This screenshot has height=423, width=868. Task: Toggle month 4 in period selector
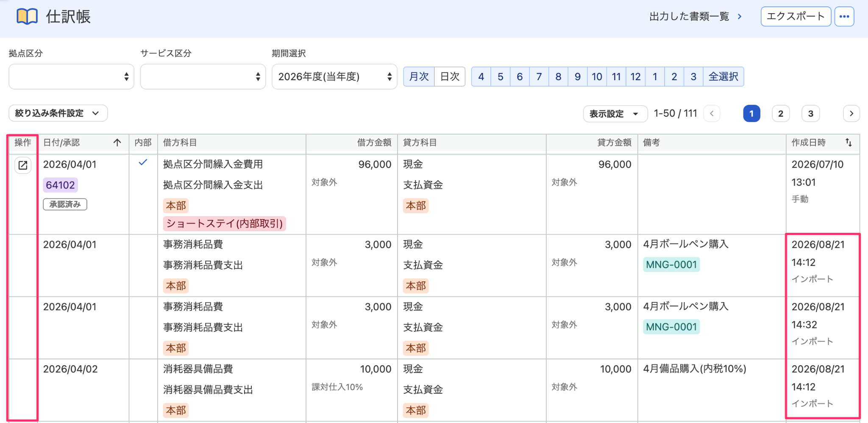click(481, 76)
